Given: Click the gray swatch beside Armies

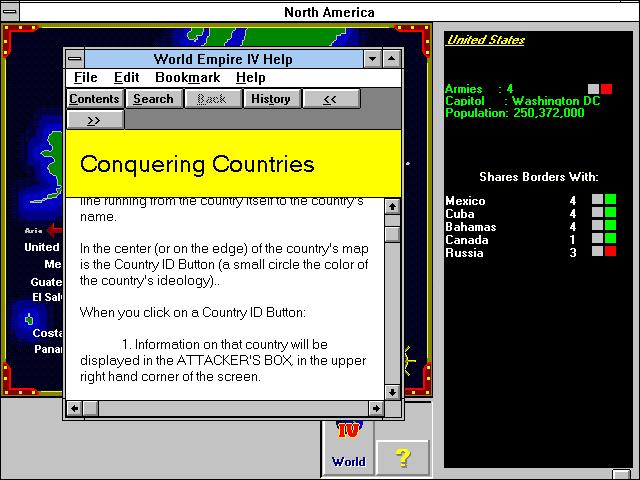Looking at the screenshot, I should click(594, 89).
